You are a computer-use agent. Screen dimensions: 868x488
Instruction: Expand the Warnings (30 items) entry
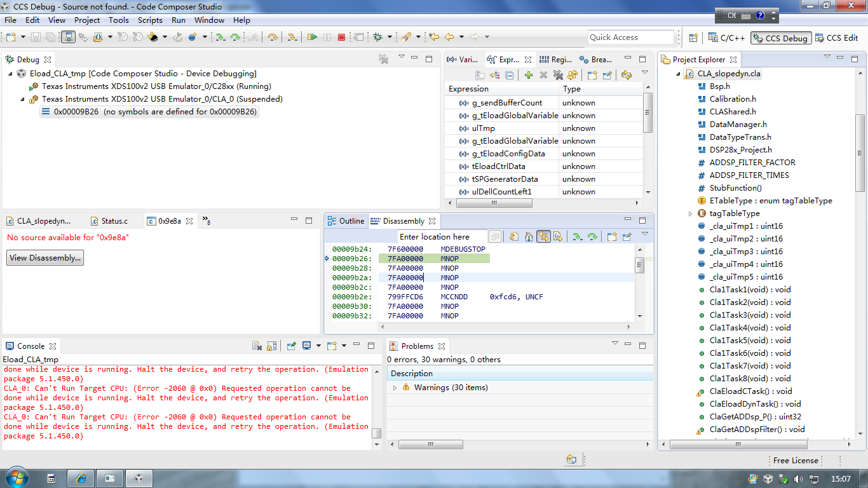coord(395,388)
